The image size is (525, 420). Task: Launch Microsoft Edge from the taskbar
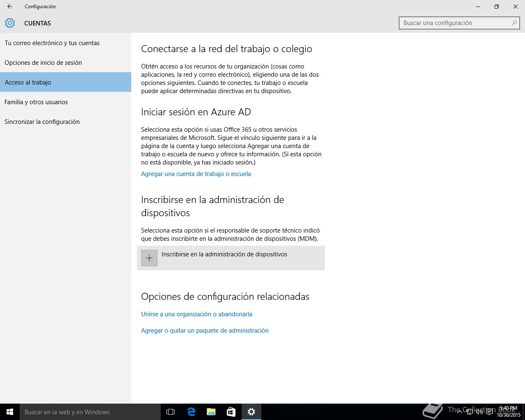[191, 412]
